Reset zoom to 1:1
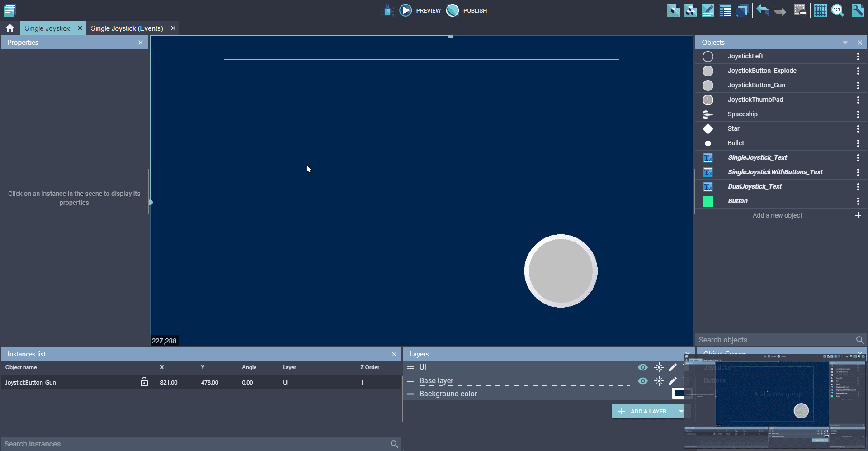The height and width of the screenshot is (451, 868). [x=837, y=10]
